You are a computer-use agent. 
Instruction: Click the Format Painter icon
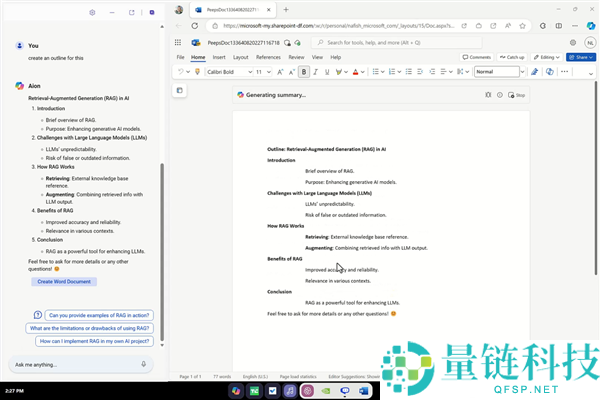click(x=197, y=72)
